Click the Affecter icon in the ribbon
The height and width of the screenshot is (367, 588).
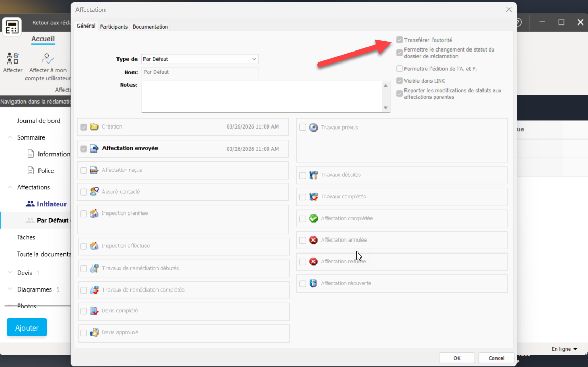tap(13, 58)
